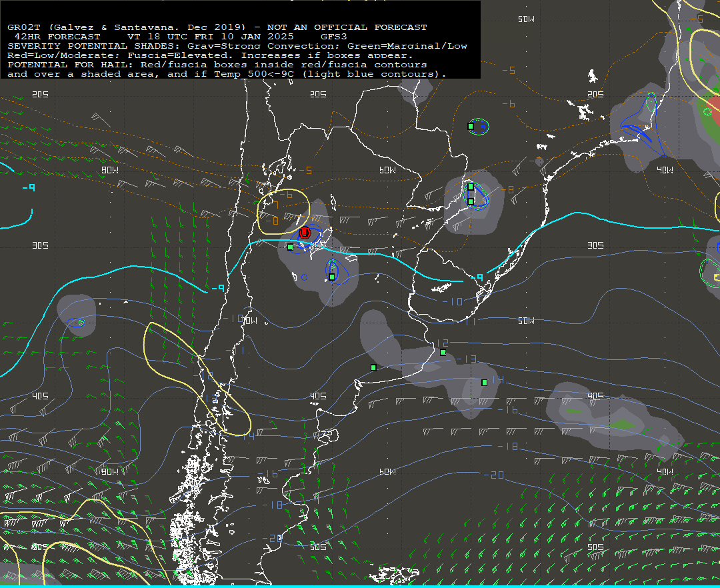Click the green box just below the 12 label
The image size is (720, 588).
[443, 353]
